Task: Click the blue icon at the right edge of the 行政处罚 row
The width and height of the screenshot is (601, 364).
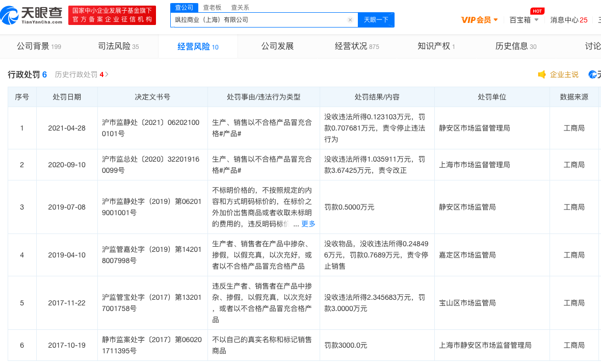Action: 593,74
